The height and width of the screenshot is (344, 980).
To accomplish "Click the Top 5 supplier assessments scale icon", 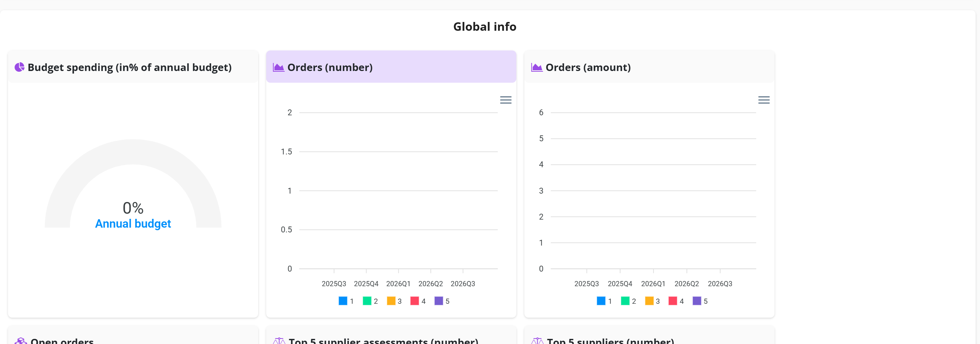I will pyautogui.click(x=279, y=341).
